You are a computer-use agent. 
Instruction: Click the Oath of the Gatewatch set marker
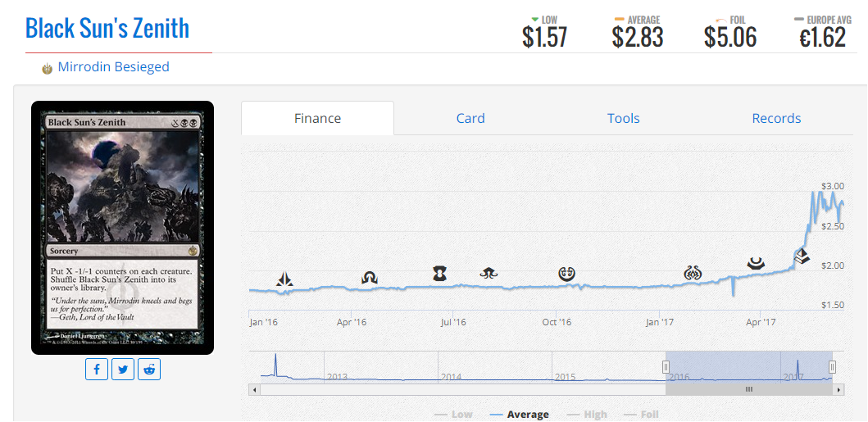[x=284, y=279]
